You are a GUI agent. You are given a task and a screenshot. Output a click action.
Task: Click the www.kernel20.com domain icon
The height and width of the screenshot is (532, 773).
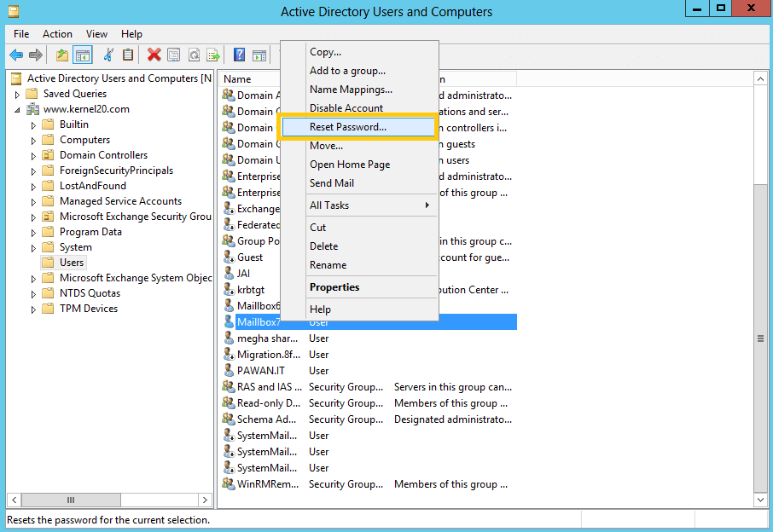tap(32, 109)
